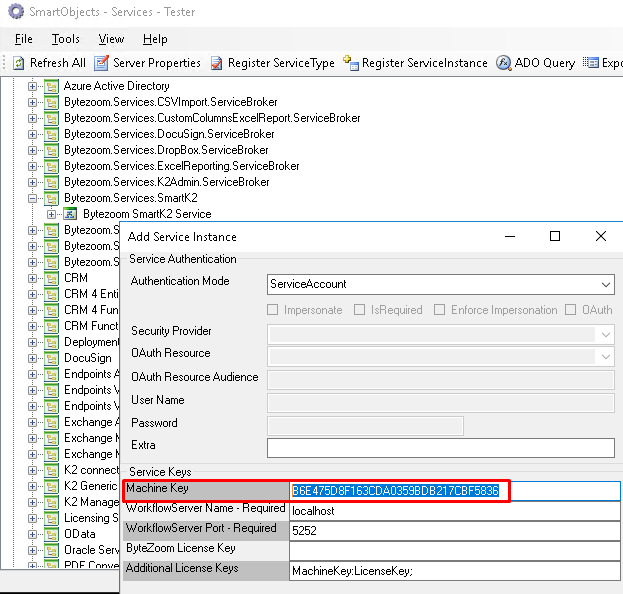Click the Bytezoom.Services.CustomColumnsExcelReport.ServiceBroker icon
Screen dimensions: 623x594
click(x=51, y=118)
